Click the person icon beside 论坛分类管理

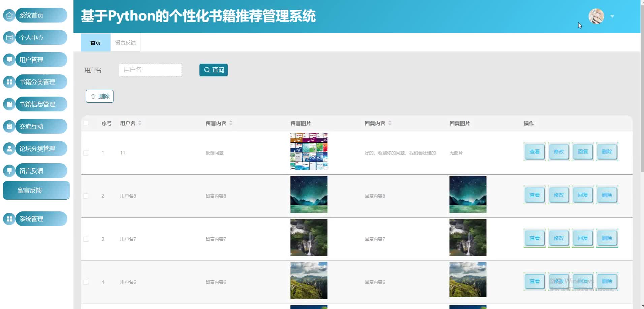tap(9, 148)
